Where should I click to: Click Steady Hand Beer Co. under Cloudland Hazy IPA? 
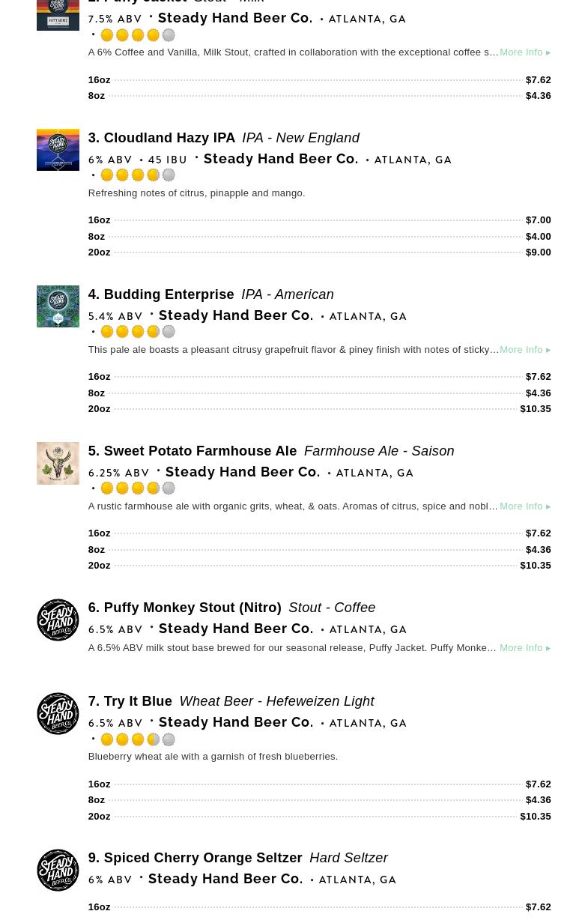(x=280, y=159)
